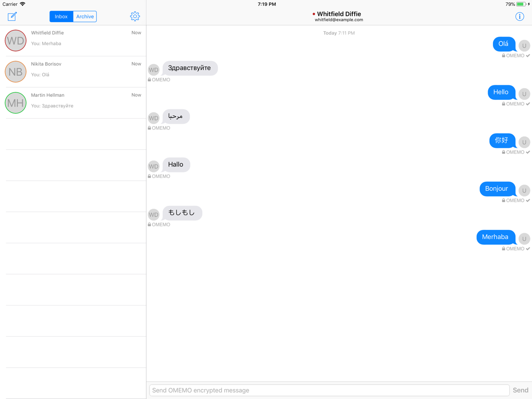Click 'You: Merhaba' preview text
The height and width of the screenshot is (399, 532).
point(46,43)
